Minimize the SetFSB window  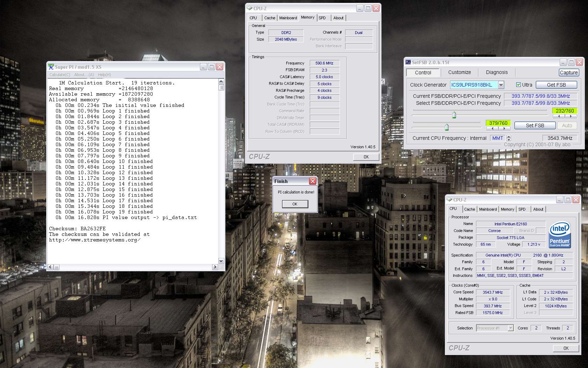click(563, 62)
